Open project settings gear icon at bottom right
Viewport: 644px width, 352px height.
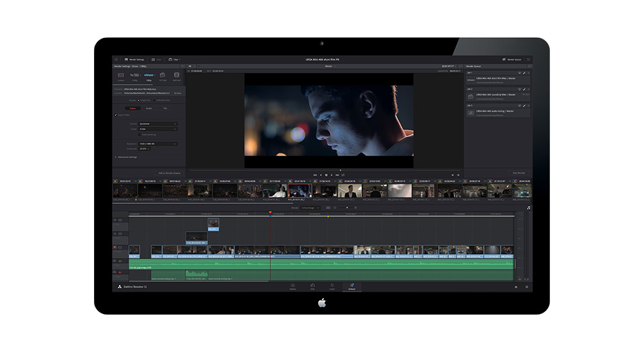(x=526, y=287)
